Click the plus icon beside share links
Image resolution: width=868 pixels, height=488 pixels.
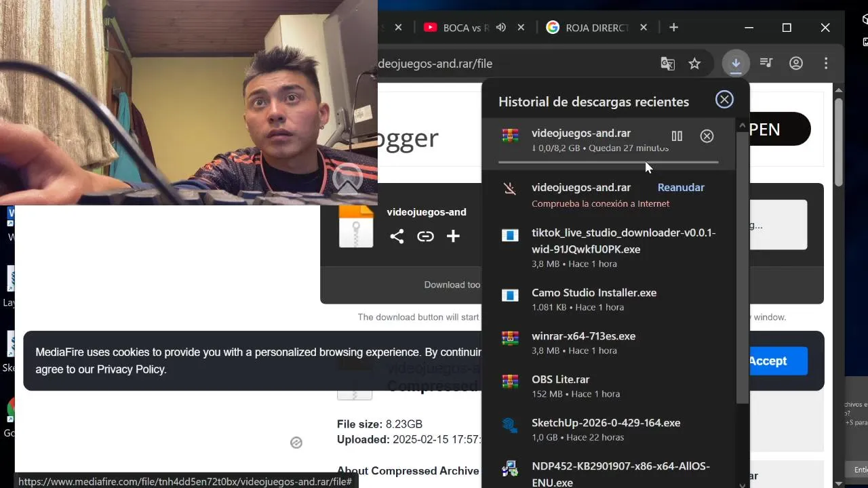coord(453,237)
